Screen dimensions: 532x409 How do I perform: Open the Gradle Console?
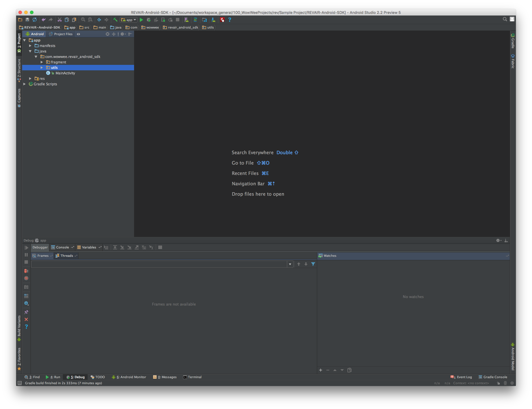click(493, 377)
